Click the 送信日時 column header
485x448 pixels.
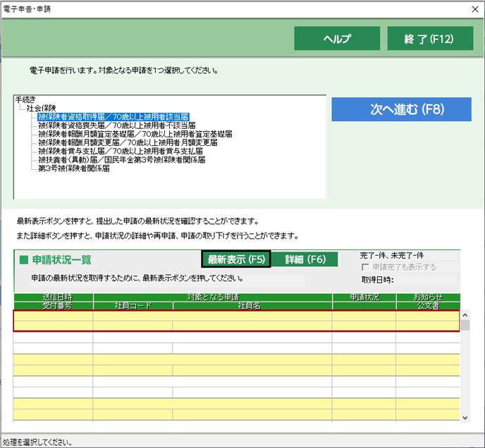click(x=54, y=297)
